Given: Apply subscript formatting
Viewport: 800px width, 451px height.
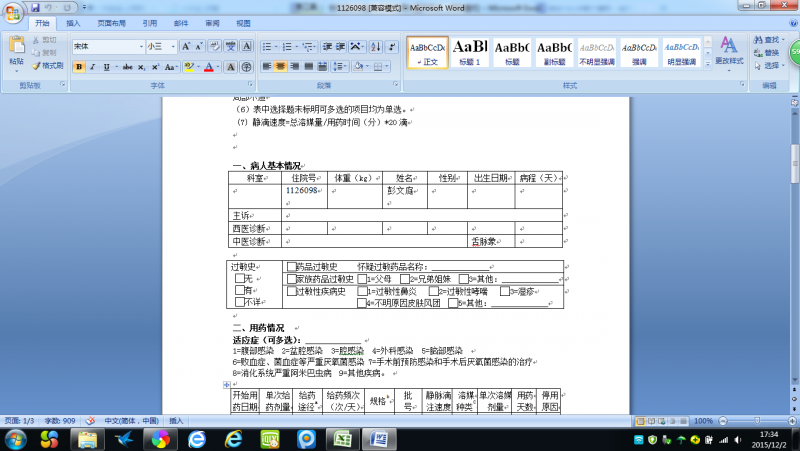Looking at the screenshot, I should coord(141,67).
